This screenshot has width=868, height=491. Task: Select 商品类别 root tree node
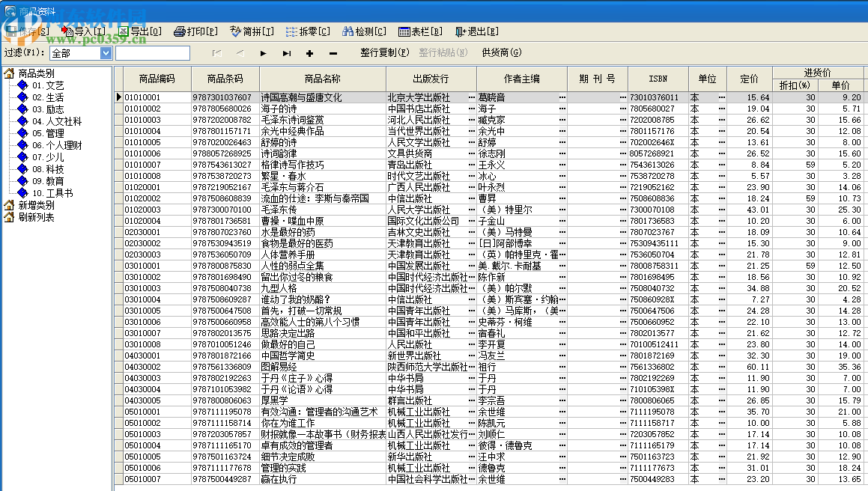tap(36, 73)
